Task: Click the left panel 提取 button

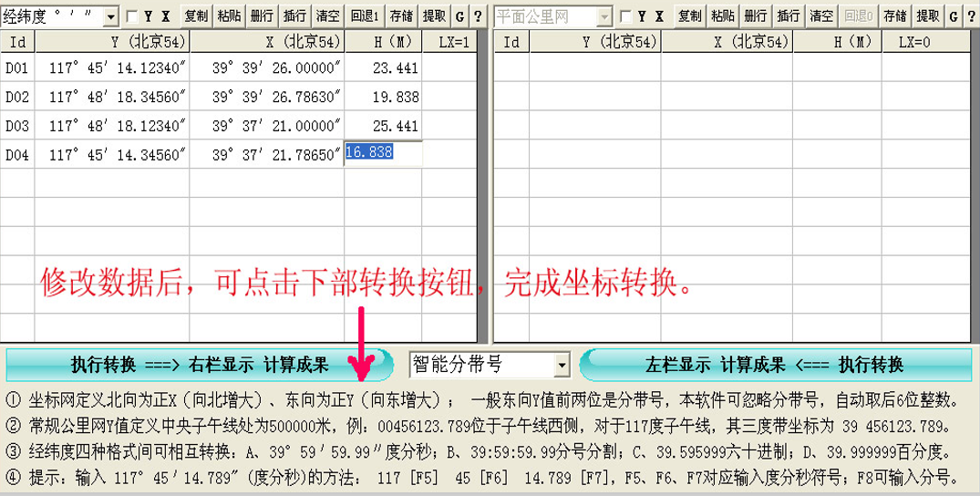Action: point(434,16)
